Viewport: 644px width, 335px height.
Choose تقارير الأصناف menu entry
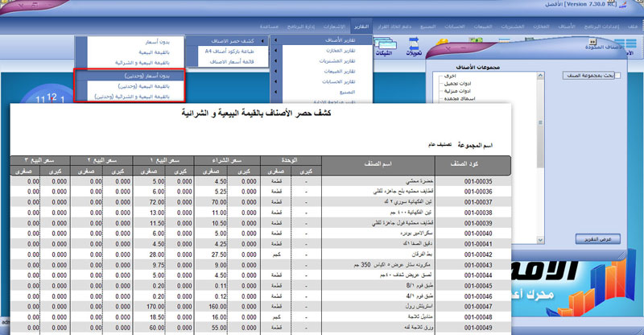pos(321,40)
